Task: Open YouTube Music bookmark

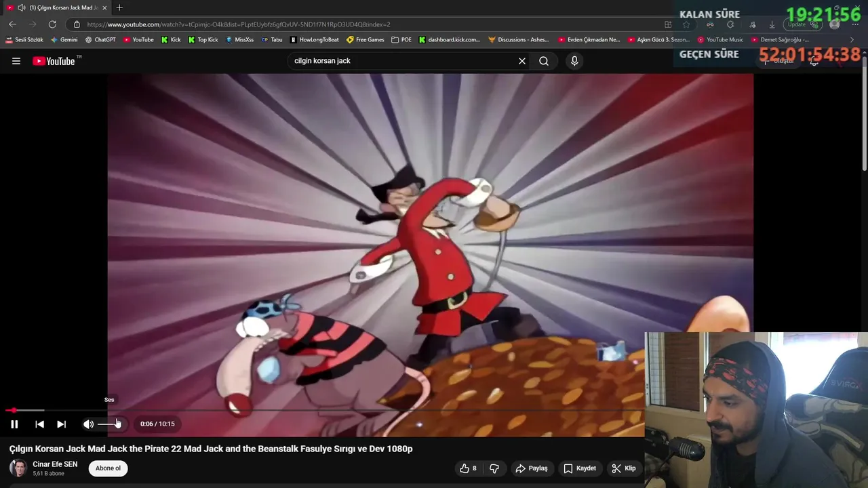Action: pyautogui.click(x=720, y=40)
